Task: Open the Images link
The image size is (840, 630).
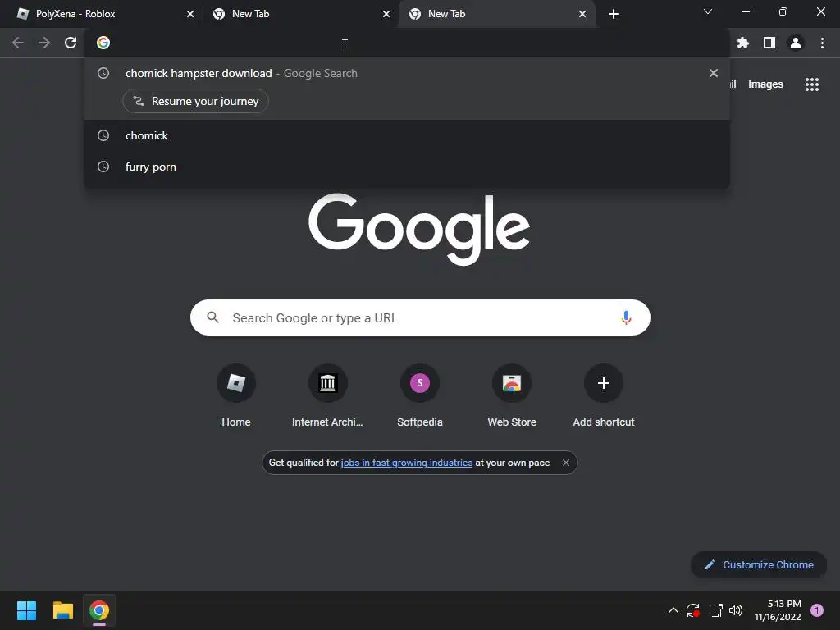Action: [765, 84]
